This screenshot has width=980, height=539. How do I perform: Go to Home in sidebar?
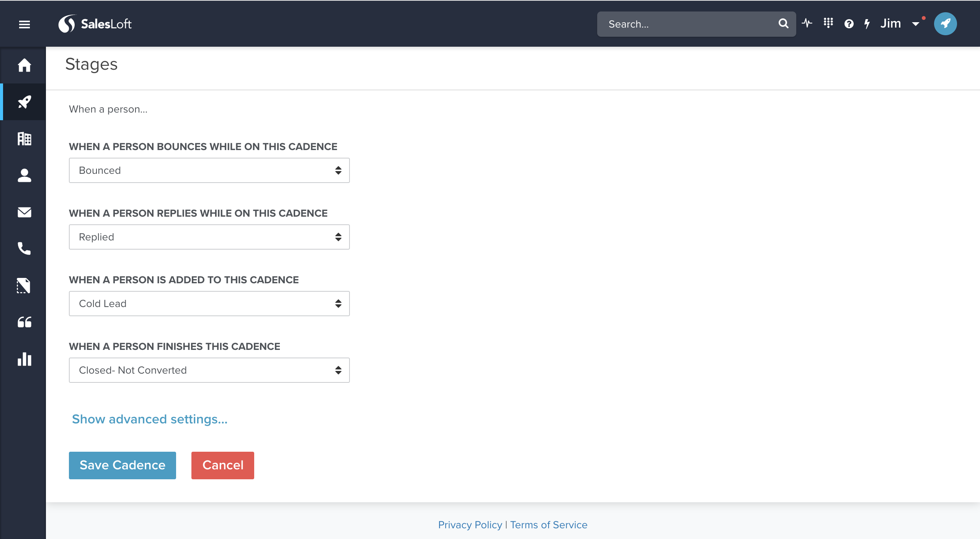(x=24, y=65)
